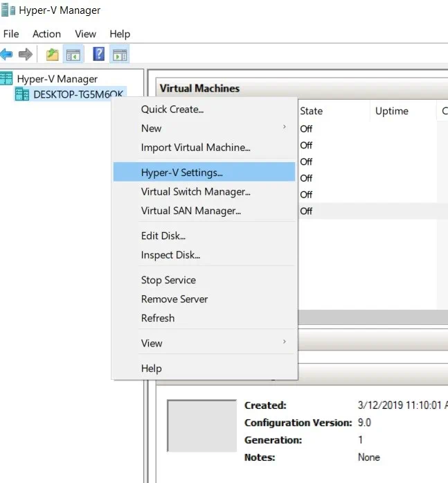Screen dimensions: 448x483
Task: Open the Action menu in menu bar
Action: tap(46, 33)
